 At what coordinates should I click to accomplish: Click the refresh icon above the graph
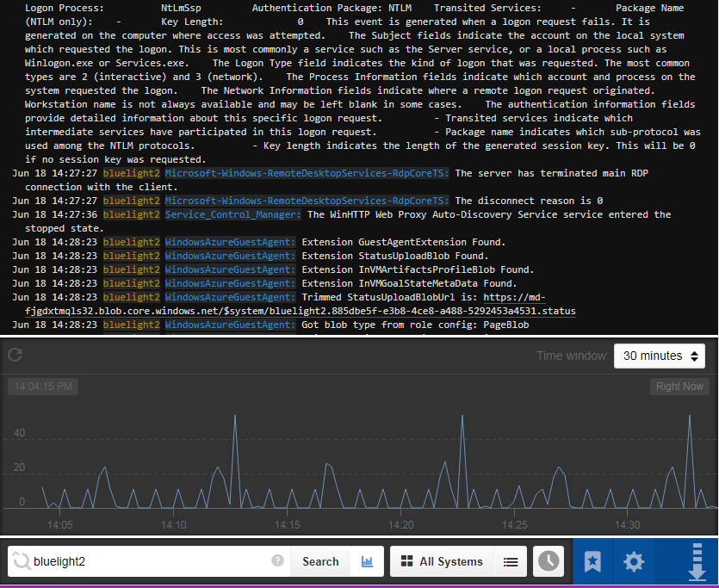click(15, 355)
